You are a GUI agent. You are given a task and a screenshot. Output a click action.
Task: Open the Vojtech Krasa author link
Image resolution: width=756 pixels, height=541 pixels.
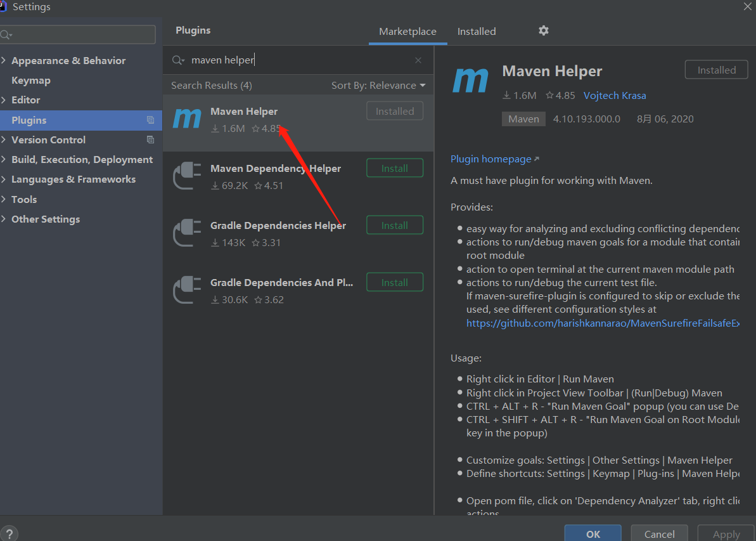(615, 96)
